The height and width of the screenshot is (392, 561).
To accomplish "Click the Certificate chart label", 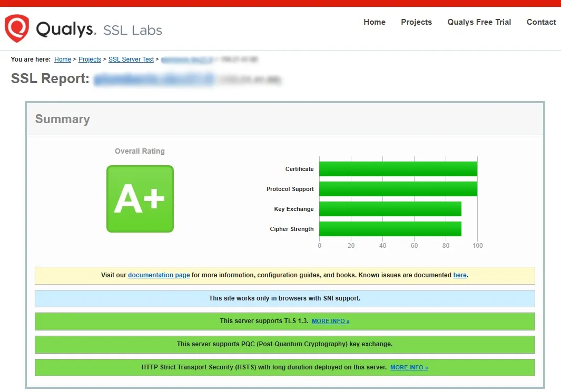I will (299, 169).
